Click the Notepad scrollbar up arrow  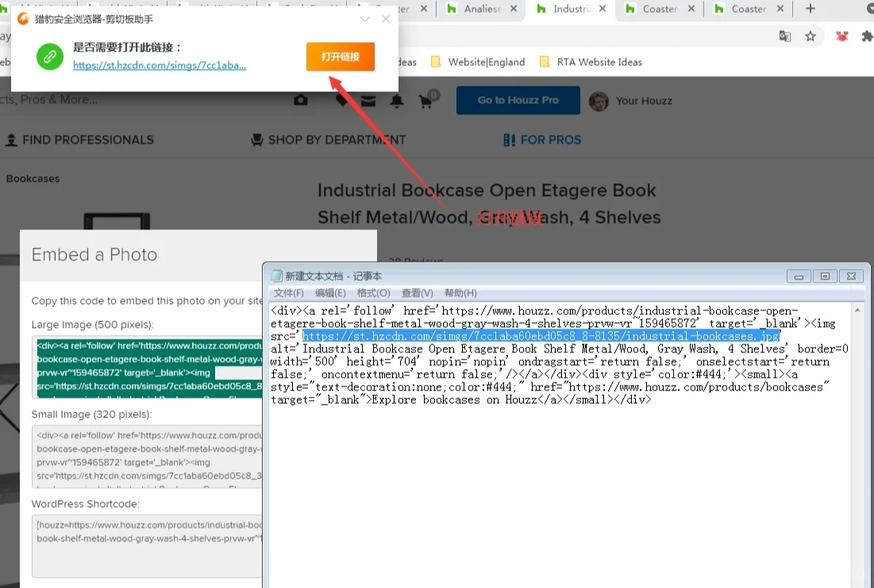pos(857,310)
